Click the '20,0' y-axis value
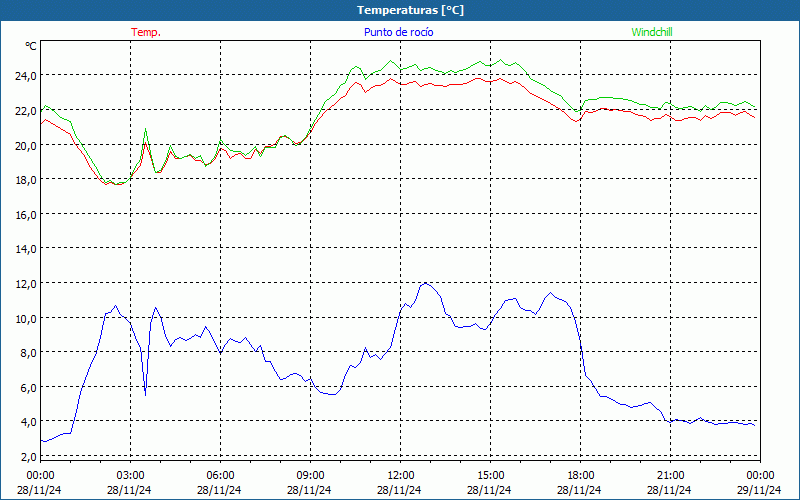Image resolution: width=800 pixels, height=500 pixels. 26,146
